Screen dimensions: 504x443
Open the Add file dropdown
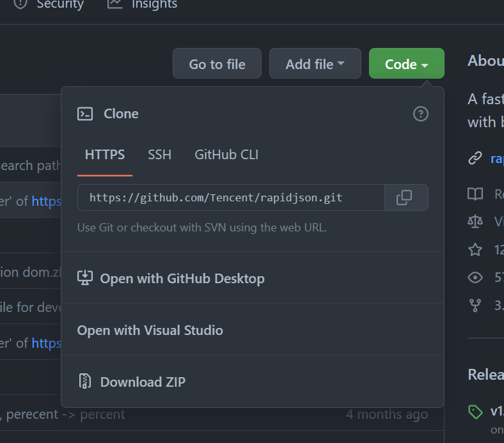(315, 63)
